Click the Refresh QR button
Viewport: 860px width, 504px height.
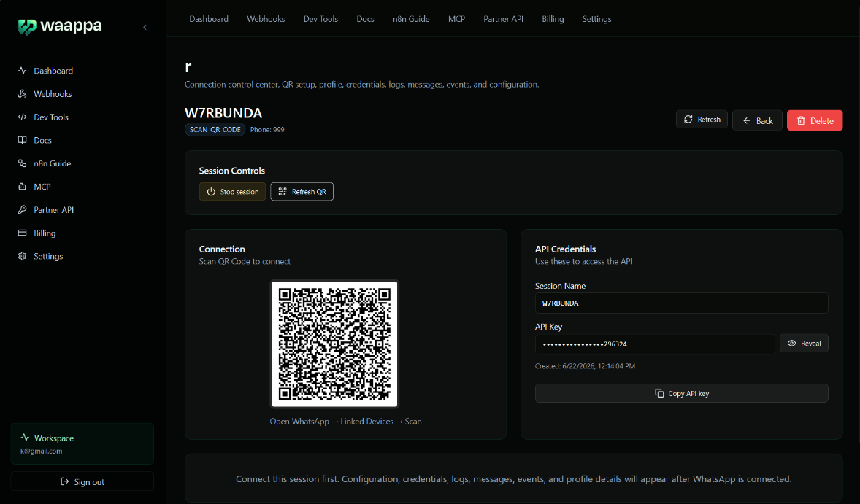click(302, 192)
